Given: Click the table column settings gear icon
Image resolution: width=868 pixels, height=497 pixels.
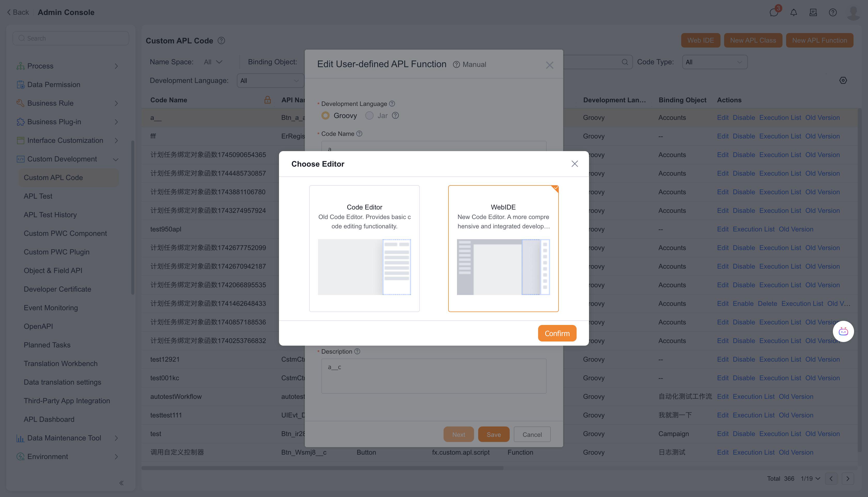Looking at the screenshot, I should tap(843, 81).
